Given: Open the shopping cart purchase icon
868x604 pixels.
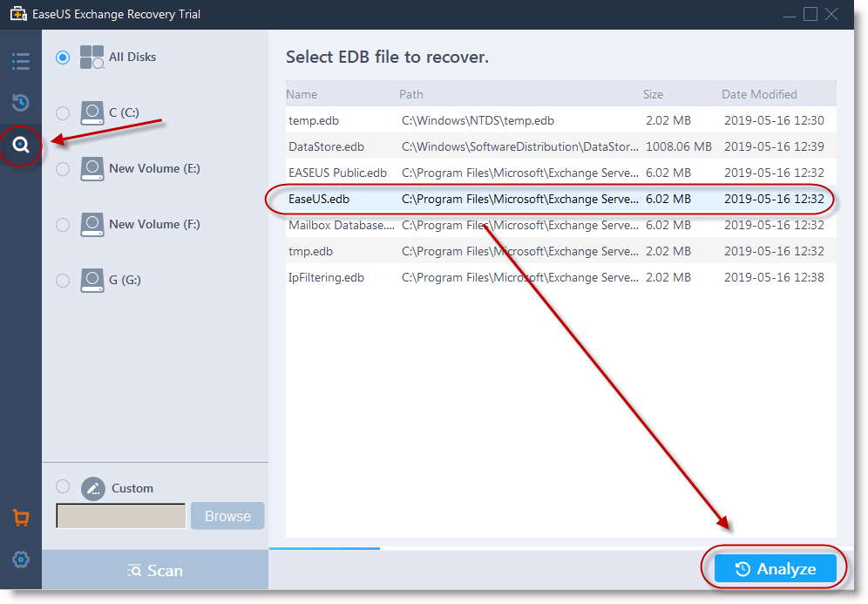Looking at the screenshot, I should 21,518.
